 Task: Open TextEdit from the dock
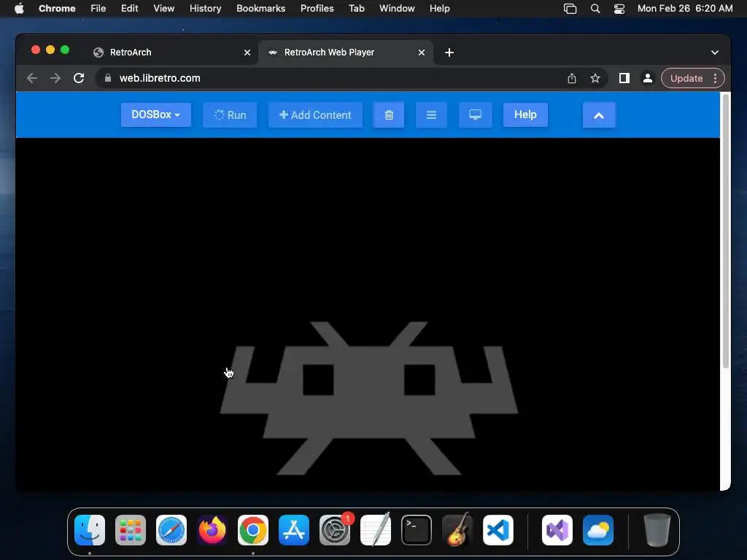click(x=376, y=530)
